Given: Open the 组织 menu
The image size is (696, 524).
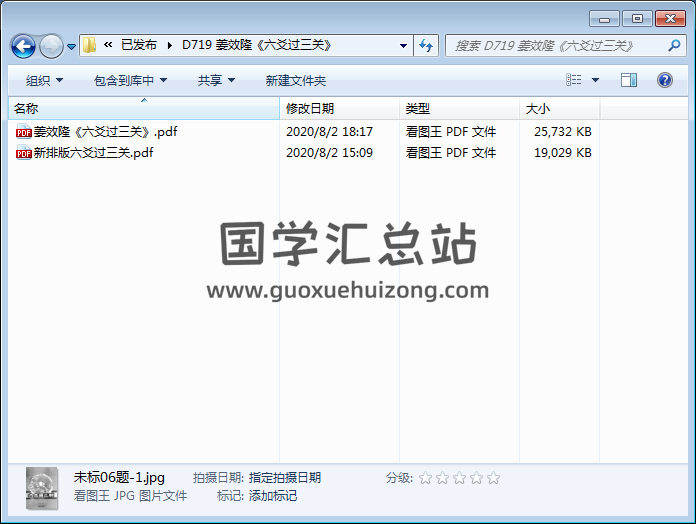Looking at the screenshot, I should [x=44, y=80].
